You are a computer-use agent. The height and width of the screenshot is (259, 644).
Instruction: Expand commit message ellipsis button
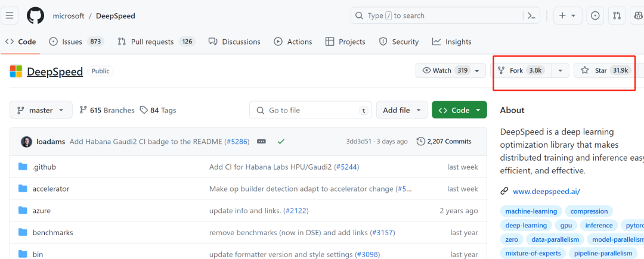point(261,142)
